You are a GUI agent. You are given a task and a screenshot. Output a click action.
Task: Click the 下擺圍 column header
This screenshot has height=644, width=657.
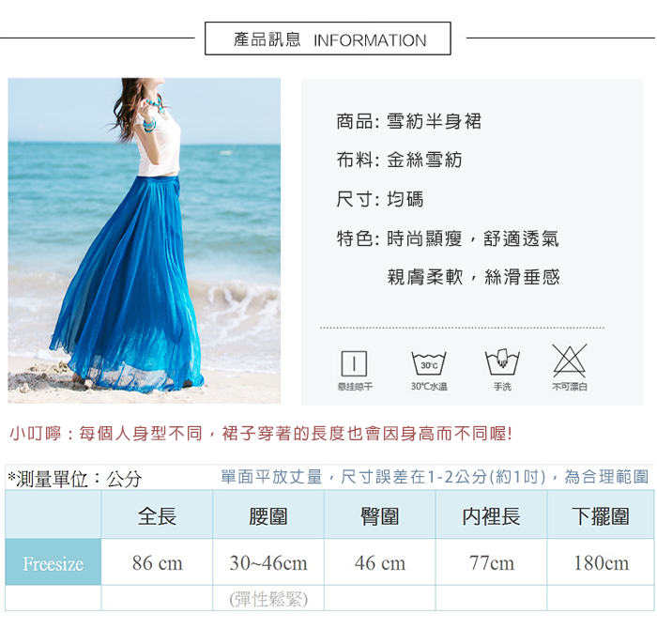[601, 515]
